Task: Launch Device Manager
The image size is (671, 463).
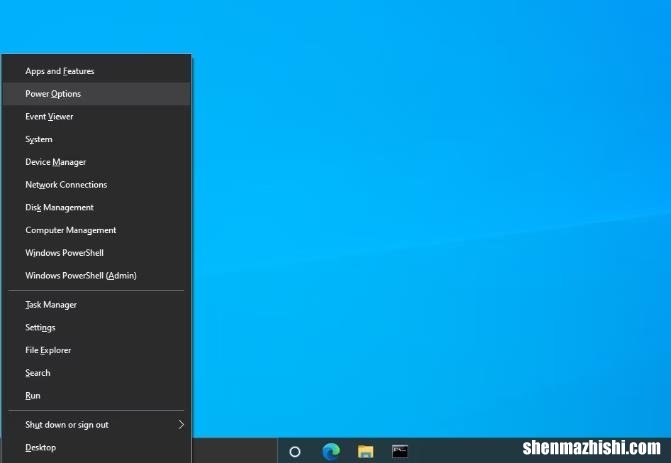Action: click(97, 162)
